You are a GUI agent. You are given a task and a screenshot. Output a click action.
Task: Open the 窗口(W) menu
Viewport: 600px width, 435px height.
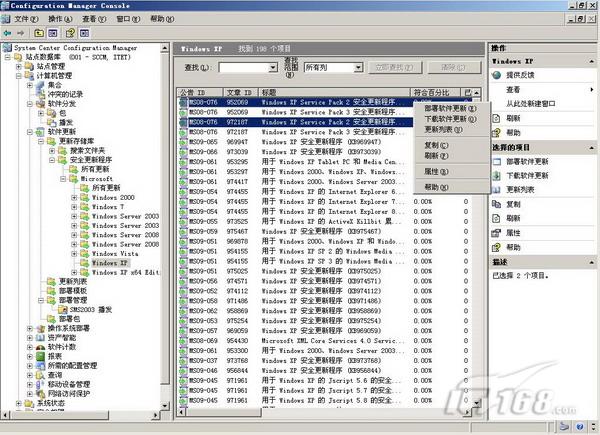(128, 19)
